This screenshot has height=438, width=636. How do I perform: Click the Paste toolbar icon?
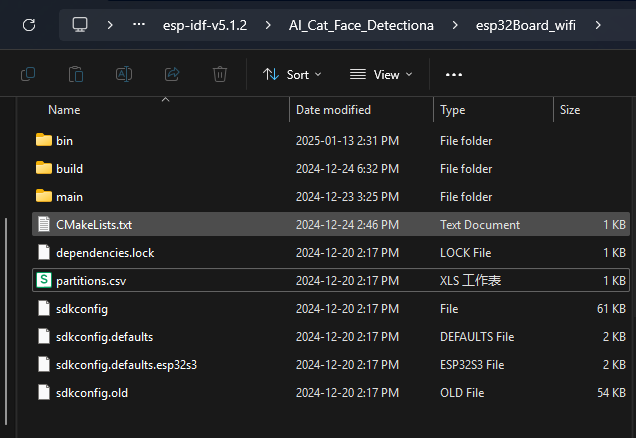tap(76, 74)
